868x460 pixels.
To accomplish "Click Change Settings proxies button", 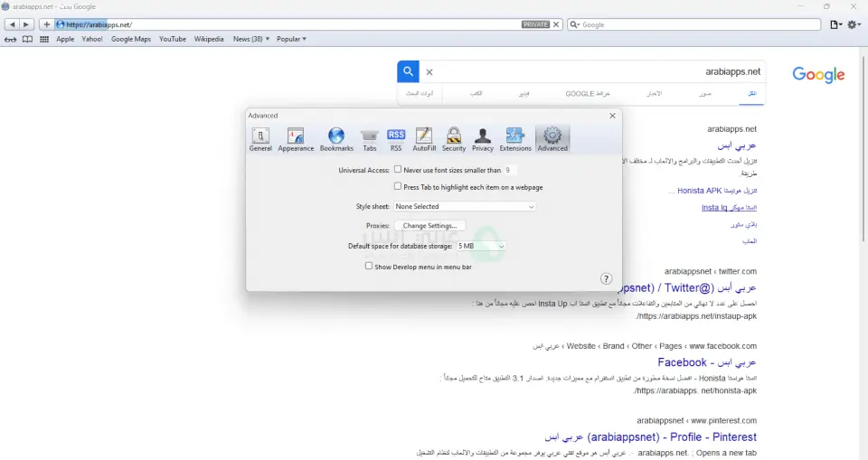I will coord(429,226).
